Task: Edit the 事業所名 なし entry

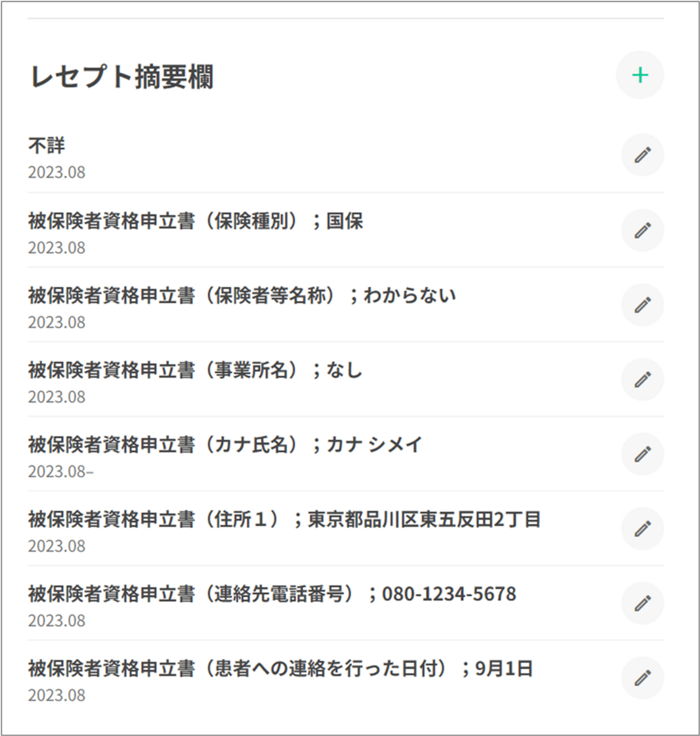Action: coord(642,380)
